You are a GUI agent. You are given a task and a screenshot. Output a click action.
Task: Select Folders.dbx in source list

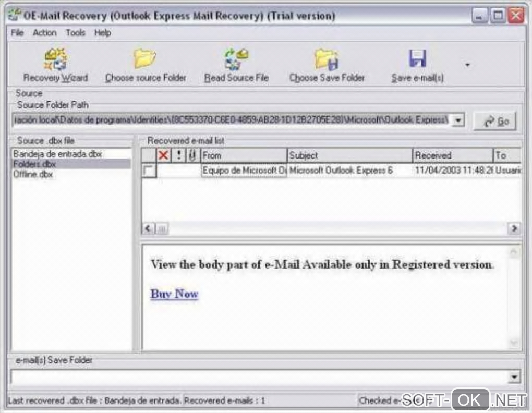coord(71,164)
